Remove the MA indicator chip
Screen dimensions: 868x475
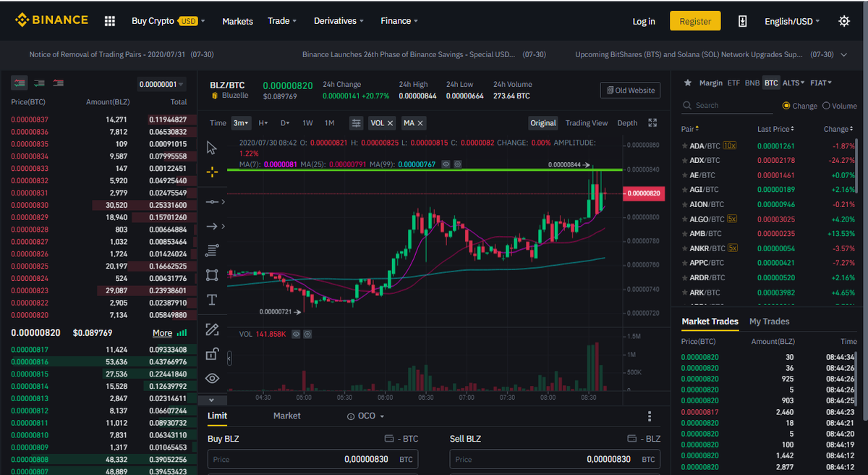[420, 123]
